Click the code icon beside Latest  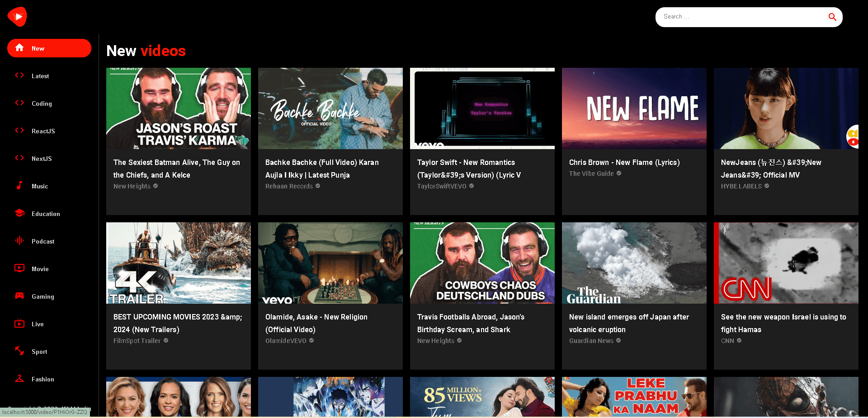click(19, 75)
